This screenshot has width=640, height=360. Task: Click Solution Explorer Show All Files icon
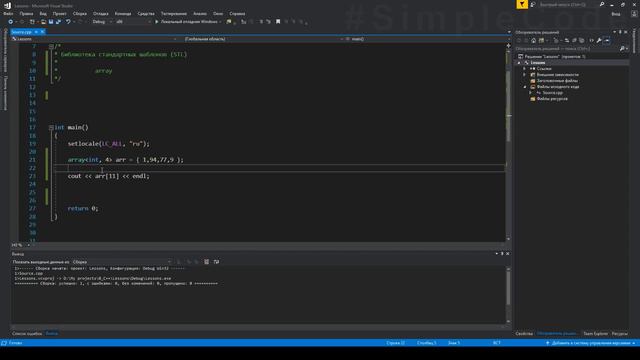[x=582, y=40]
